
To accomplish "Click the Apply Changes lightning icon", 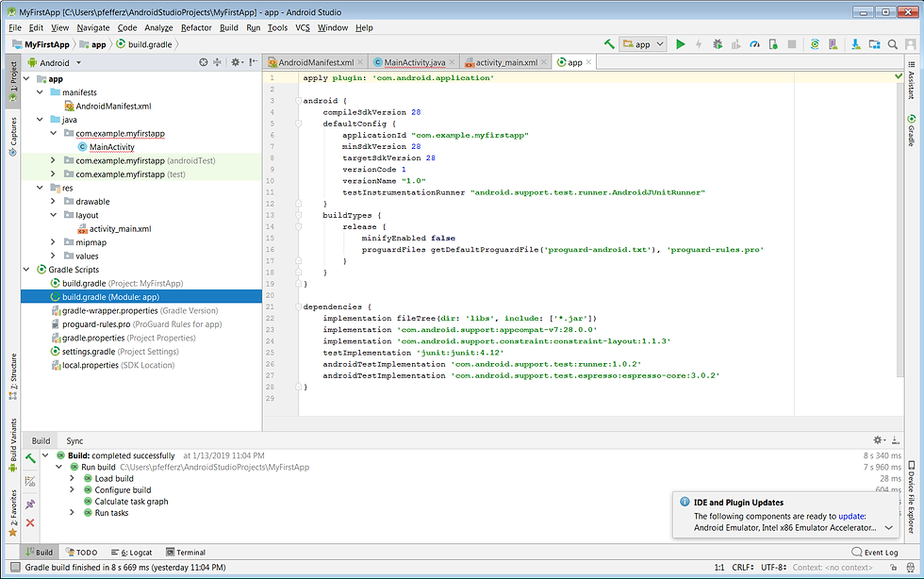I will tap(699, 43).
